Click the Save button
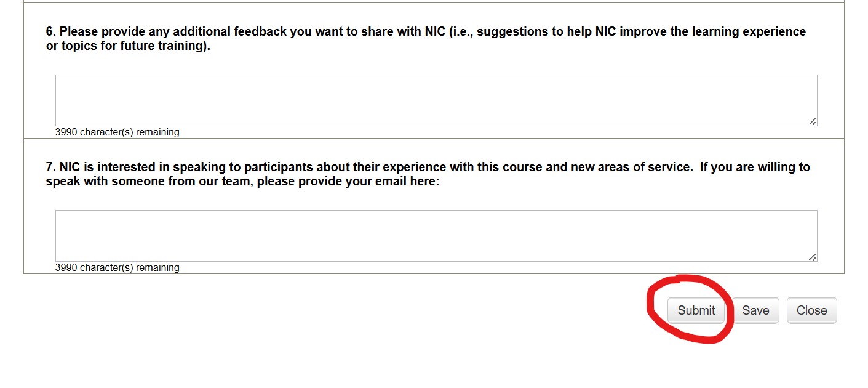Screen dimensions: 868x388 point(755,310)
